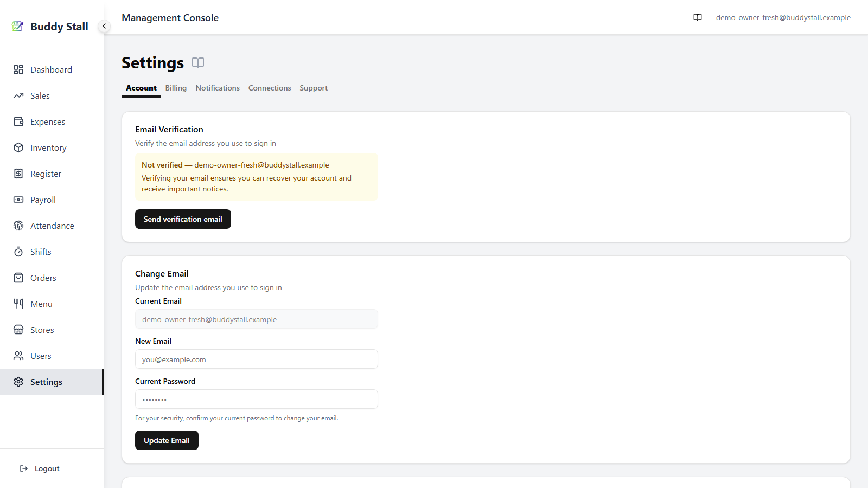Click the Orders shopping bag icon
Image resolution: width=868 pixels, height=488 pixels.
point(18,278)
